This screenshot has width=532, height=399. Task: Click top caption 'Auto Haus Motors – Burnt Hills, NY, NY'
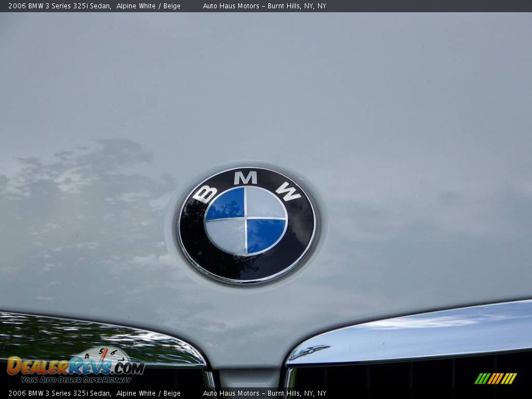(x=264, y=6)
